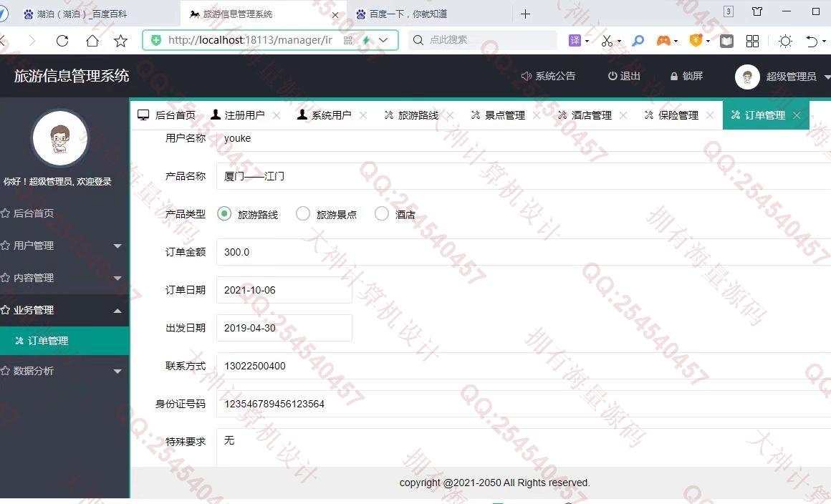Click the lightning speed-mode icon
The width and height of the screenshot is (831, 504).
click(366, 40)
